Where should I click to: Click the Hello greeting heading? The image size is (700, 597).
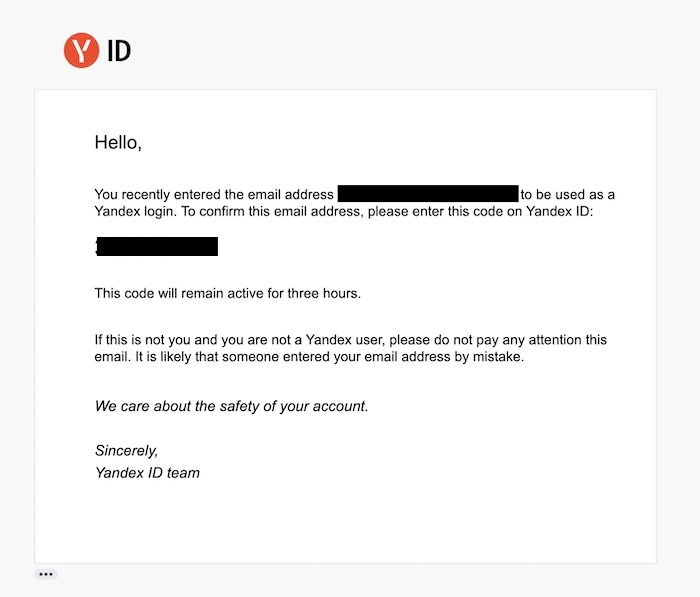118,142
